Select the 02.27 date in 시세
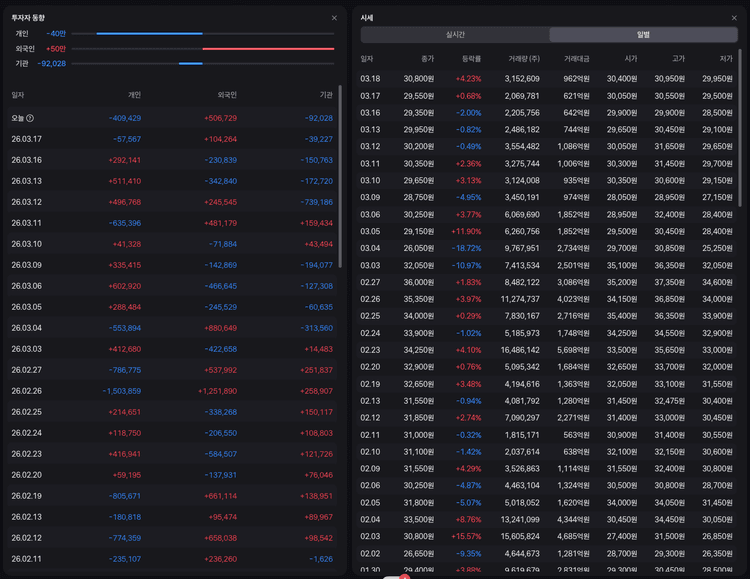 [x=370, y=282]
